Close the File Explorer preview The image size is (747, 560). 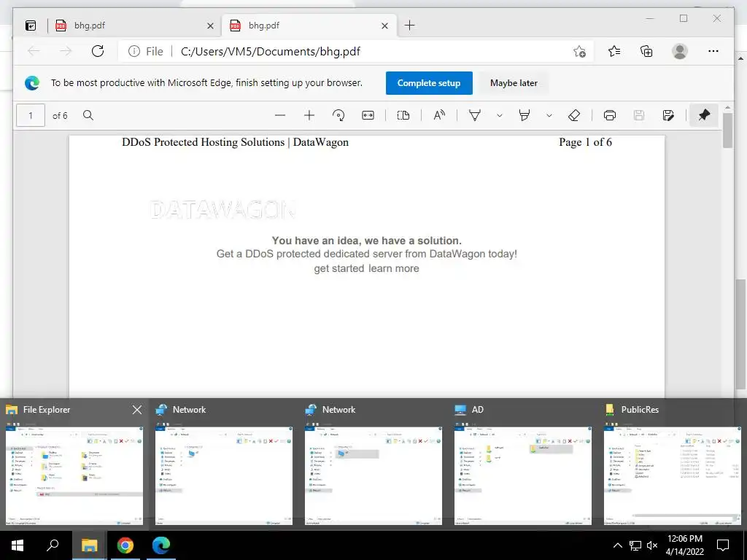pos(136,410)
